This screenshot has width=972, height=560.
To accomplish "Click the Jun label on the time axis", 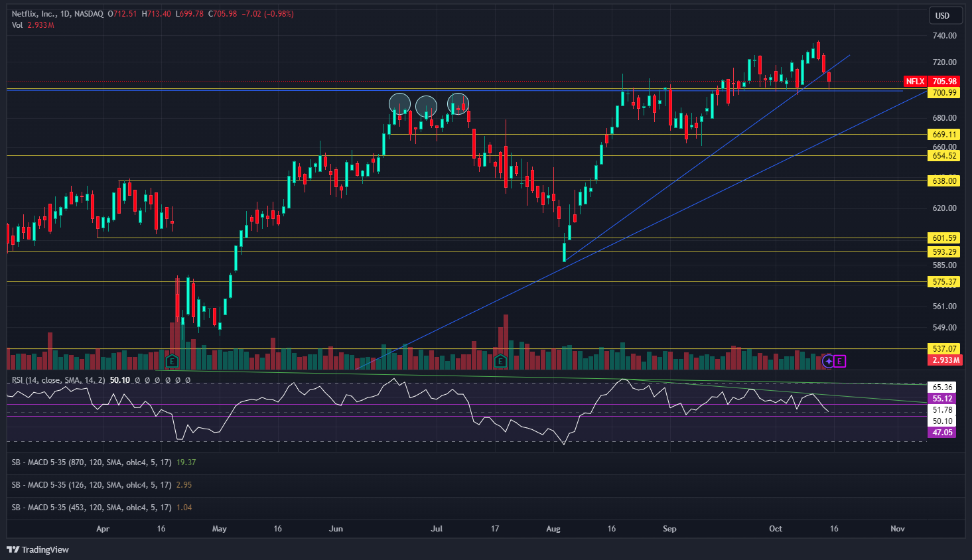I will tap(336, 529).
